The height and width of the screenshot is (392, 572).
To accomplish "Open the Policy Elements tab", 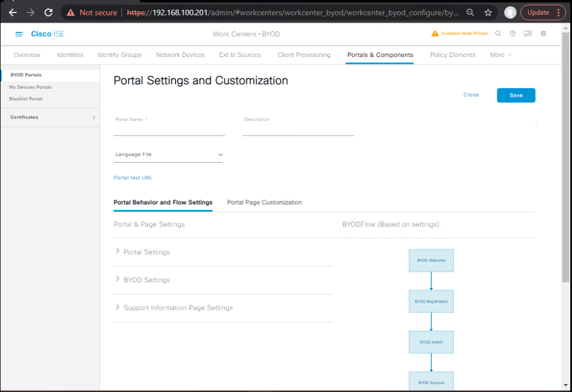I will tap(452, 55).
